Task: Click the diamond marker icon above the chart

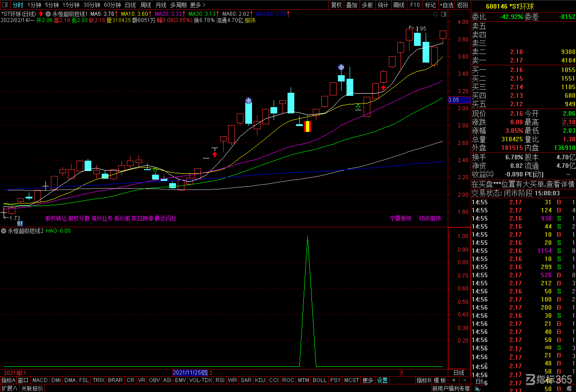Action: [x=435, y=14]
